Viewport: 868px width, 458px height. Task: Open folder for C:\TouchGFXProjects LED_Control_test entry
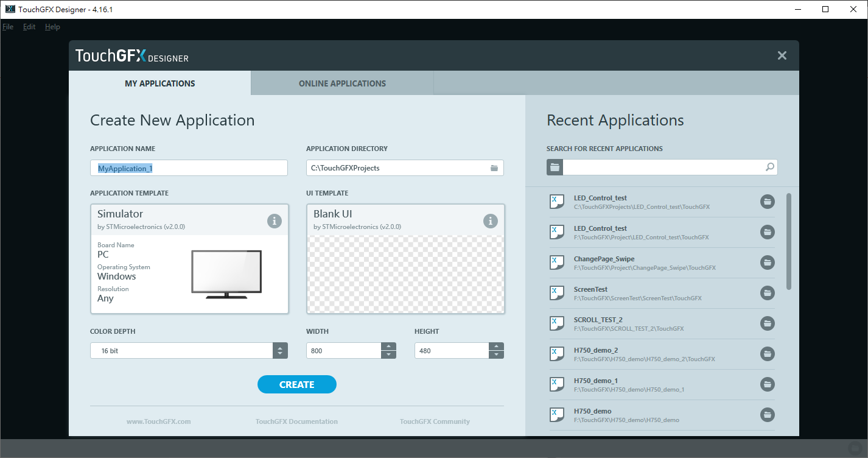click(x=767, y=202)
